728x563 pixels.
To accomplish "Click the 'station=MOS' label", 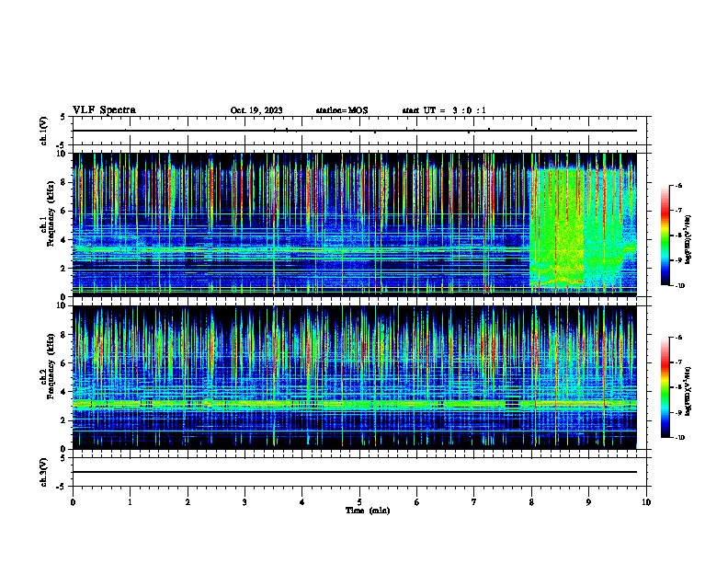I will pos(342,110).
